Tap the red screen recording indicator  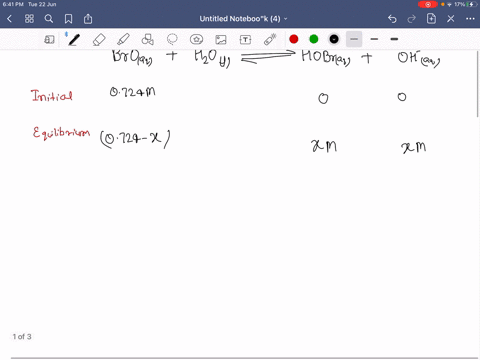point(428,4)
